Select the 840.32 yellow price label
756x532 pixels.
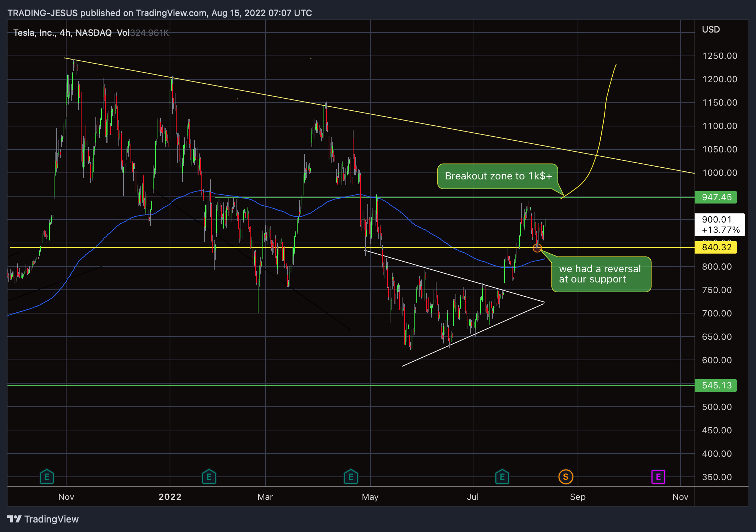point(716,247)
